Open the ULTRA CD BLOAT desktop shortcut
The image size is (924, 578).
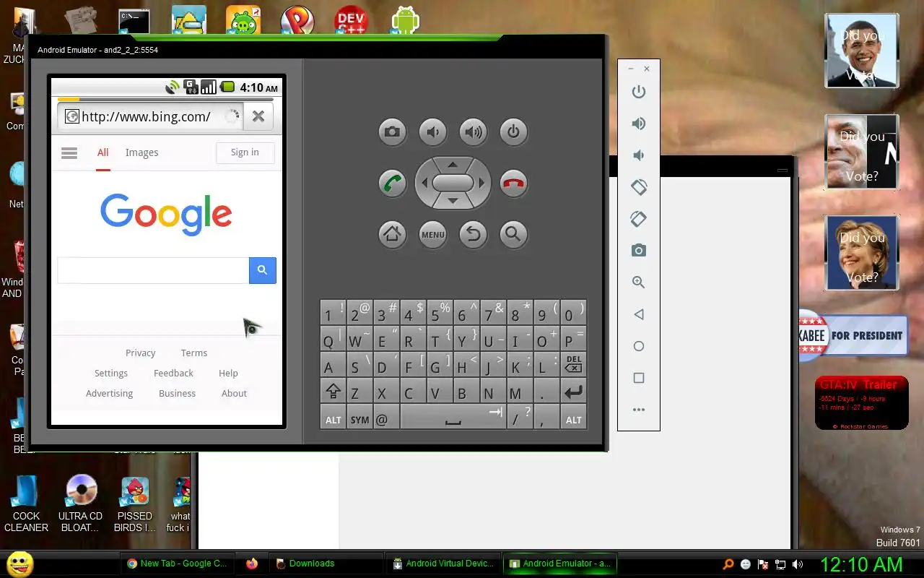81,504
